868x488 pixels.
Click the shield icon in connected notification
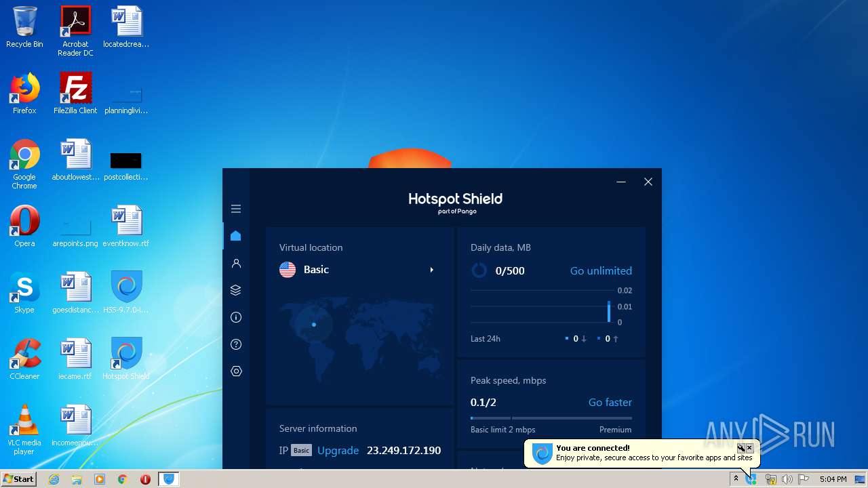point(542,454)
